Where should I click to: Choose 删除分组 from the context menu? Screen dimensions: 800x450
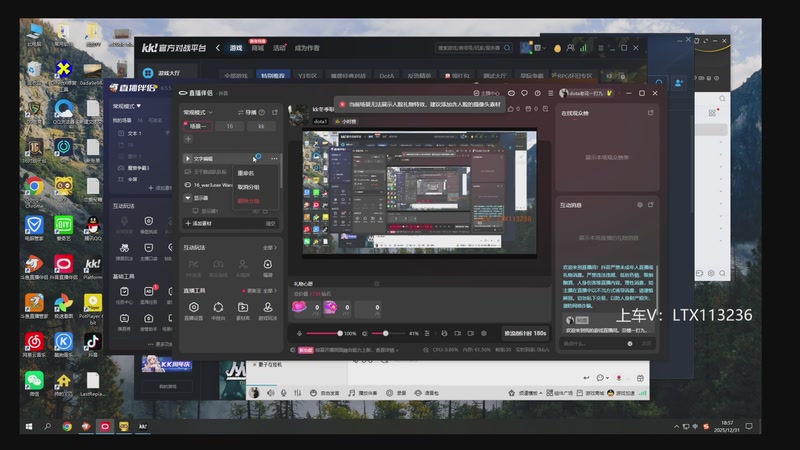click(248, 201)
